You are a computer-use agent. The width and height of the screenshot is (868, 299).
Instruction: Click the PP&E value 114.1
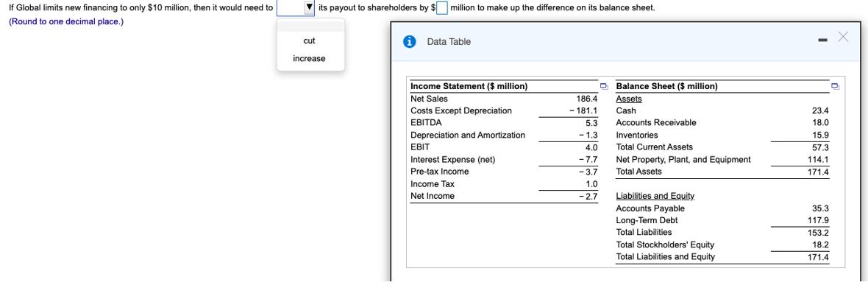click(818, 160)
